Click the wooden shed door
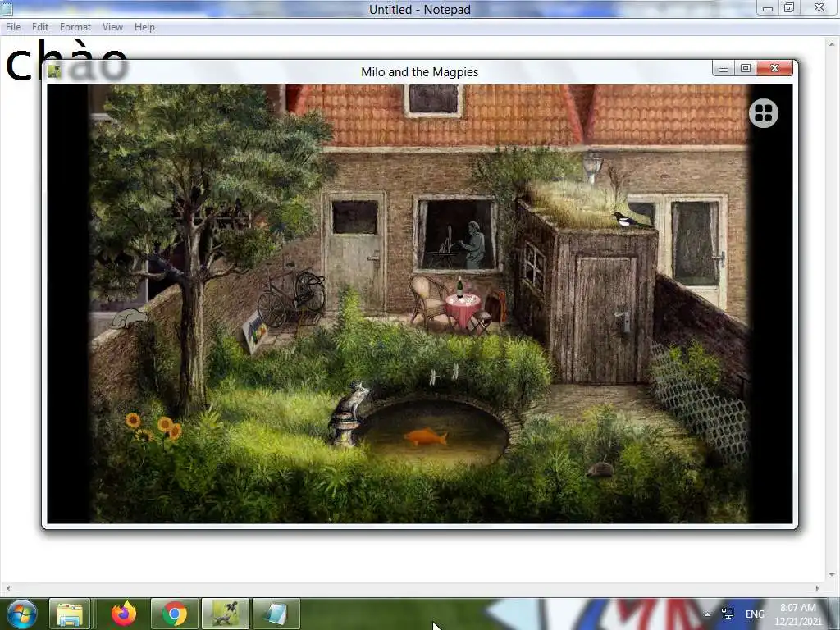The image size is (840, 630). coord(605,320)
